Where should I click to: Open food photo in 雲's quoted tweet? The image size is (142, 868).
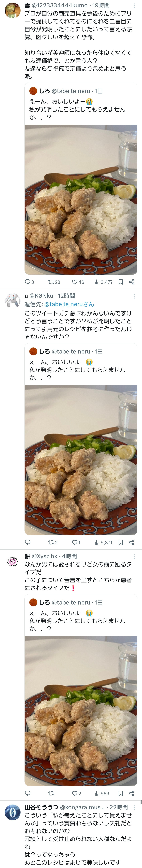coord(81,199)
